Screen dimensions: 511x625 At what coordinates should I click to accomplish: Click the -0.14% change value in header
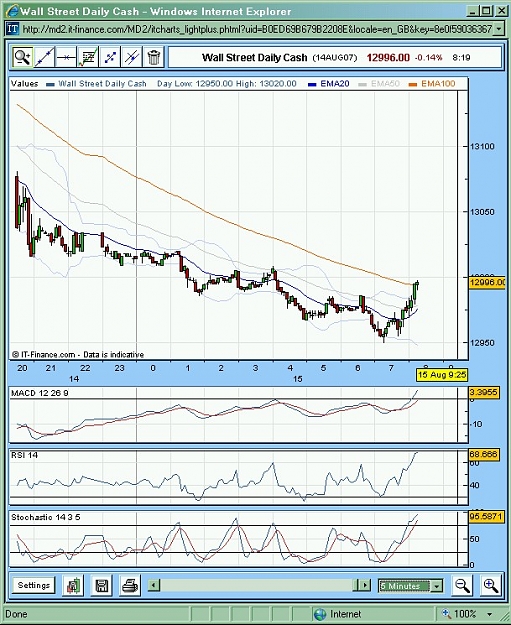tap(428, 58)
